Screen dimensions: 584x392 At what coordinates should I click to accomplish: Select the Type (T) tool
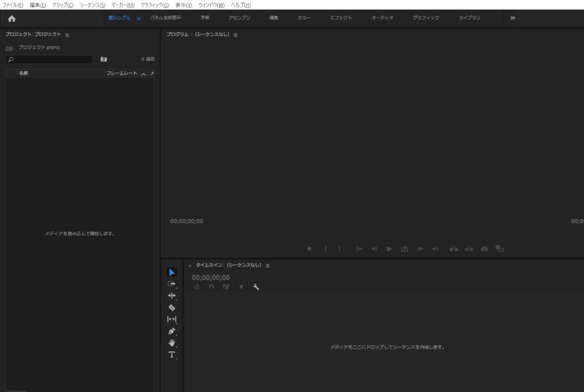172,354
